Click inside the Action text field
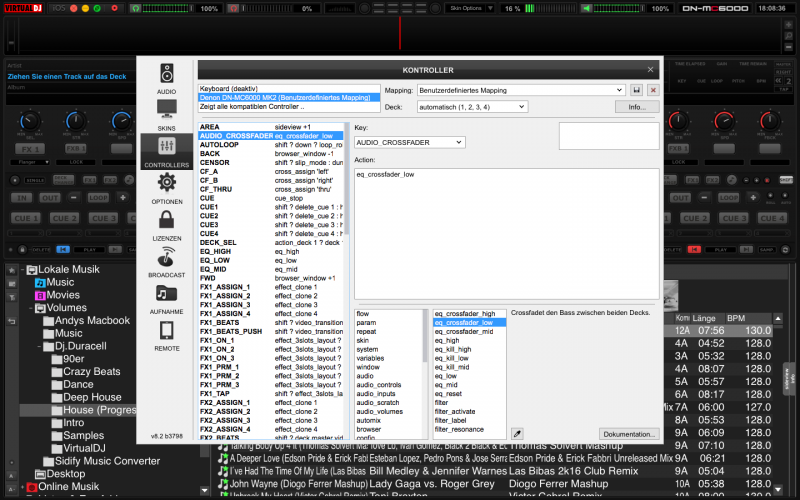The height and width of the screenshot is (500, 800). pos(507,234)
